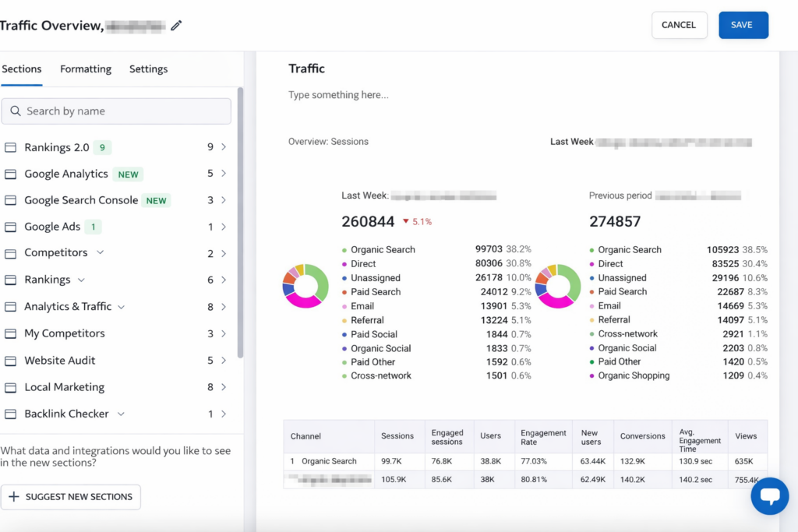Click the SAVE button
Image resolution: width=798 pixels, height=532 pixels.
coord(743,25)
